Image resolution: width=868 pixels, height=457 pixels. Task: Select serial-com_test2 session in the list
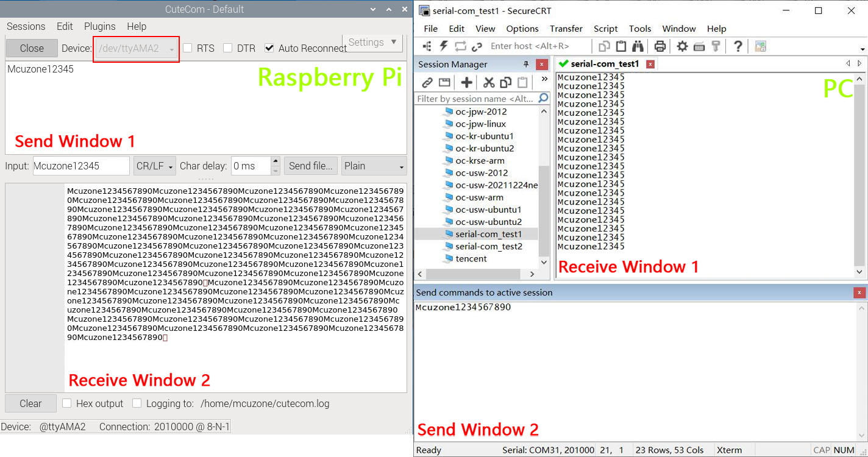point(488,246)
